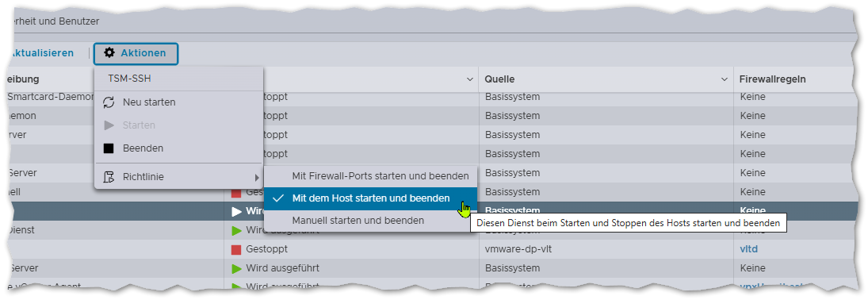Click the grayed-out Starten play icon
Screen dimensions: 868x300
pos(109,125)
